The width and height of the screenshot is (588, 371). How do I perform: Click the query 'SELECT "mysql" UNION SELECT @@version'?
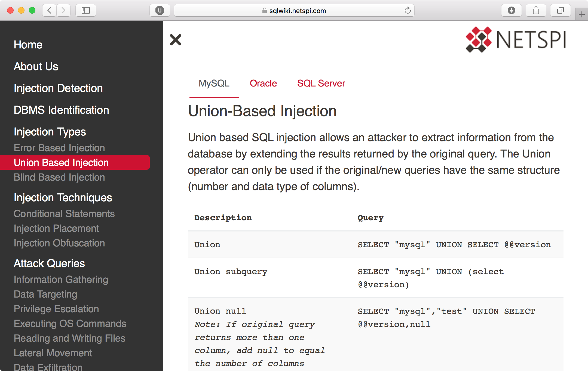coord(454,245)
